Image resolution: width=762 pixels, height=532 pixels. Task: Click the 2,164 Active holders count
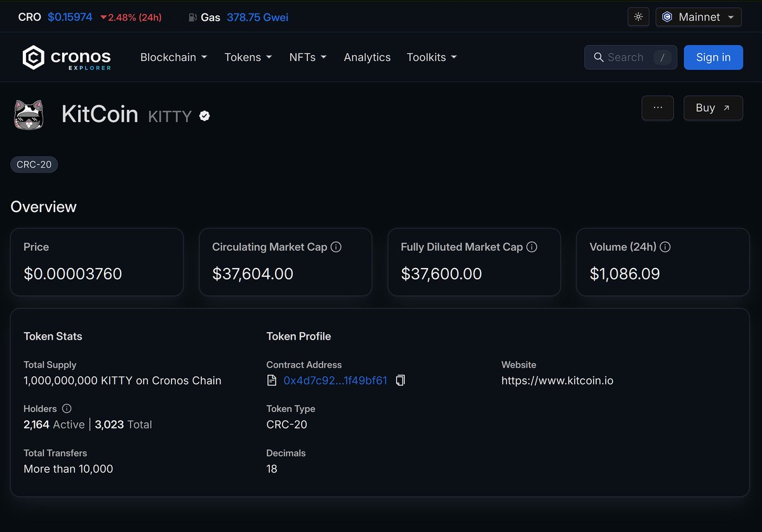point(54,425)
